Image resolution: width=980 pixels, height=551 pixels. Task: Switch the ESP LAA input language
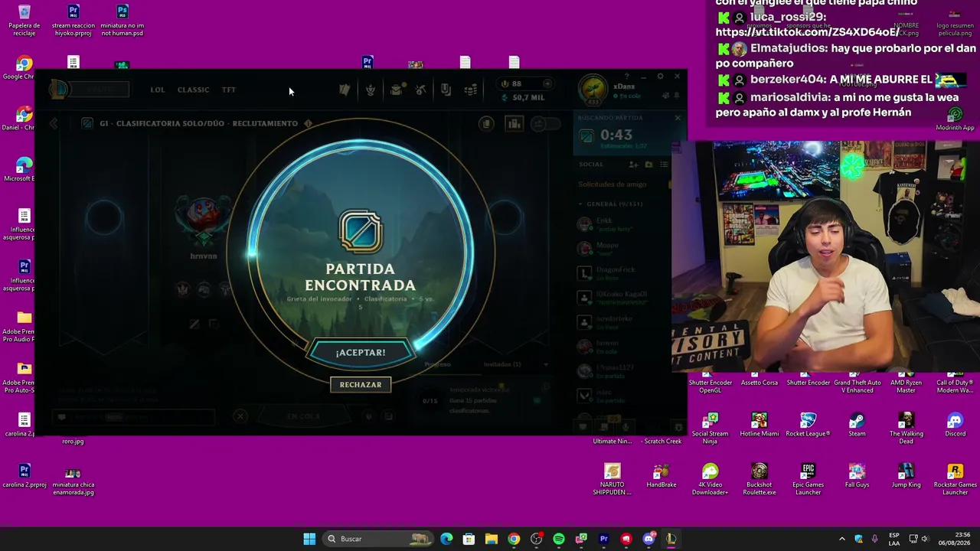pos(893,539)
